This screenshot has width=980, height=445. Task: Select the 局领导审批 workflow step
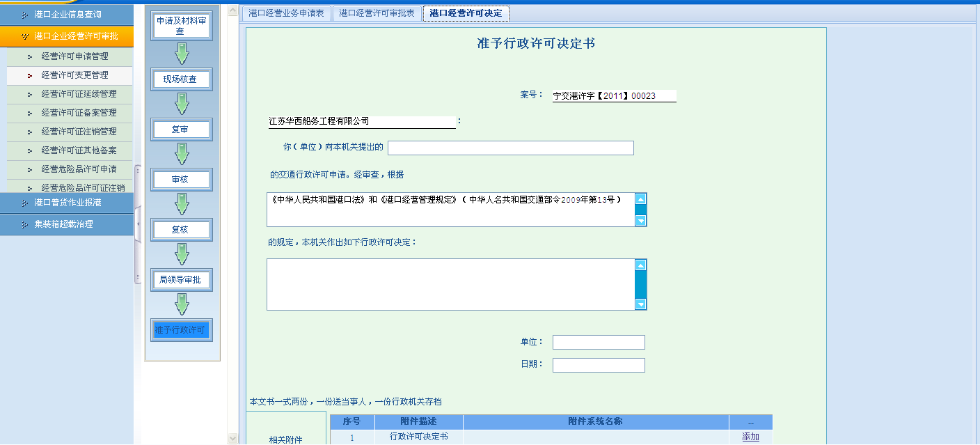coord(181,280)
